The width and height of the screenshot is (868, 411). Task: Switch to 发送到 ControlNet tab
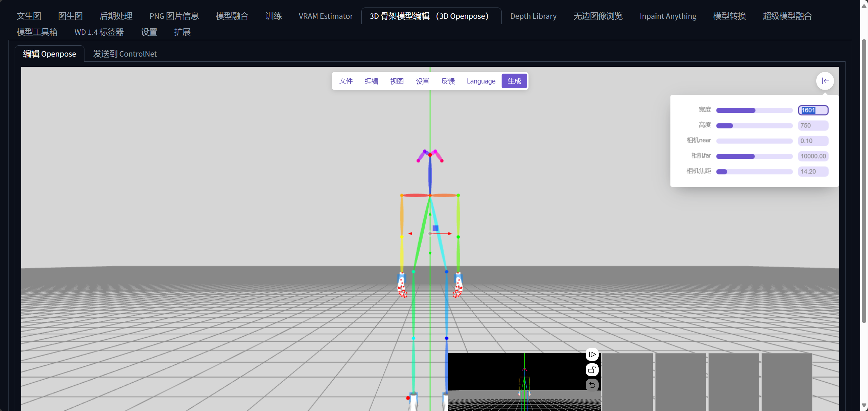click(125, 54)
